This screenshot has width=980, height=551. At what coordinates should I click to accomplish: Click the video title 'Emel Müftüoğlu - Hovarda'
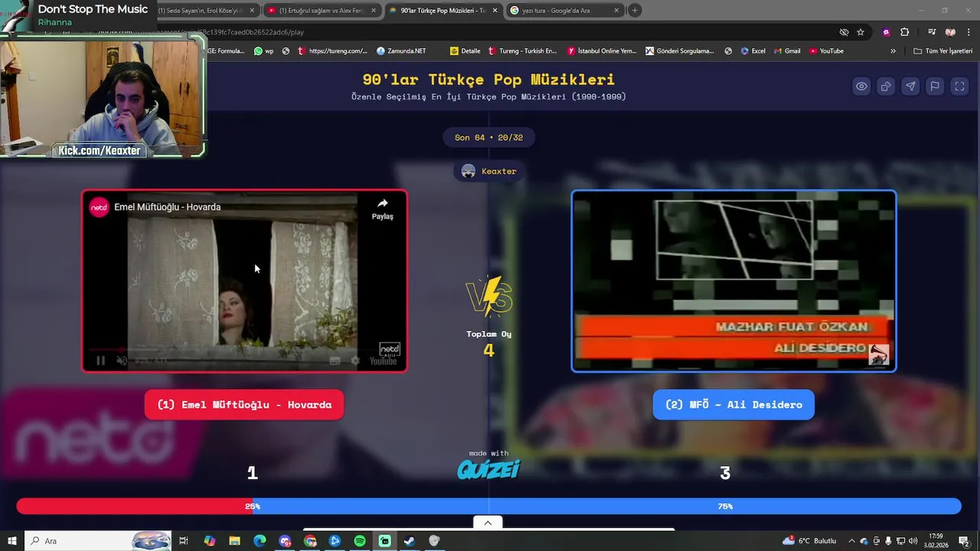coord(167,207)
